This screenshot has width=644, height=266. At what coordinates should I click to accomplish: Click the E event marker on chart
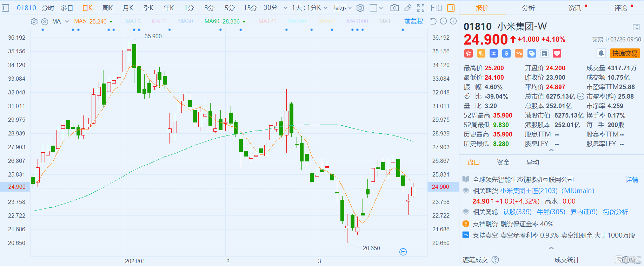tap(403, 252)
